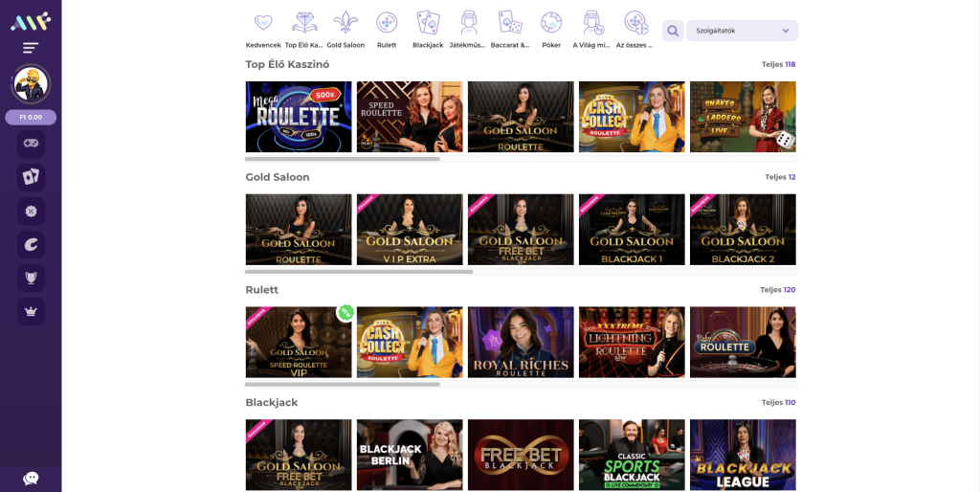Viewport: 980px width, 492px height.
Task: Open Free Bet Blackjack infinity tile
Action: 521,455
